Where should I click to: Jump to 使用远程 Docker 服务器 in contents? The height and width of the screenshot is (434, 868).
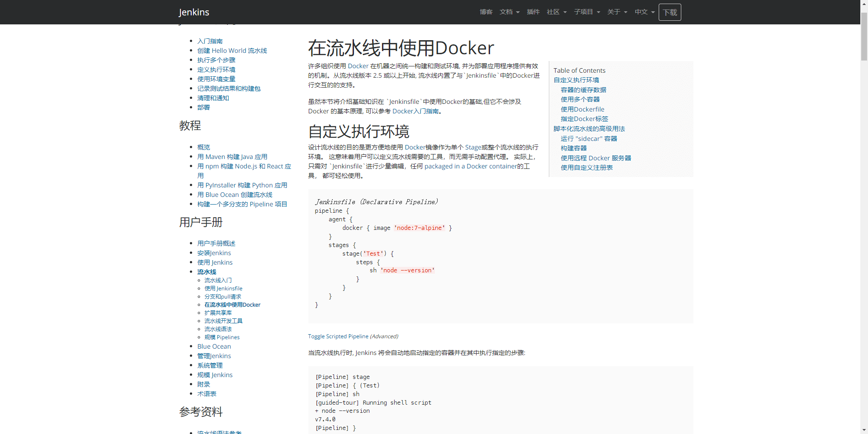point(596,158)
